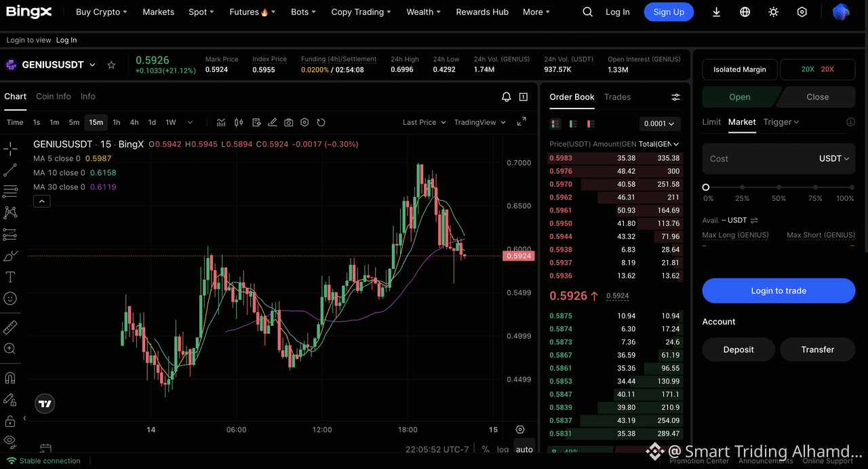868x469 pixels.
Task: Select the Limit order tab
Action: pos(711,122)
